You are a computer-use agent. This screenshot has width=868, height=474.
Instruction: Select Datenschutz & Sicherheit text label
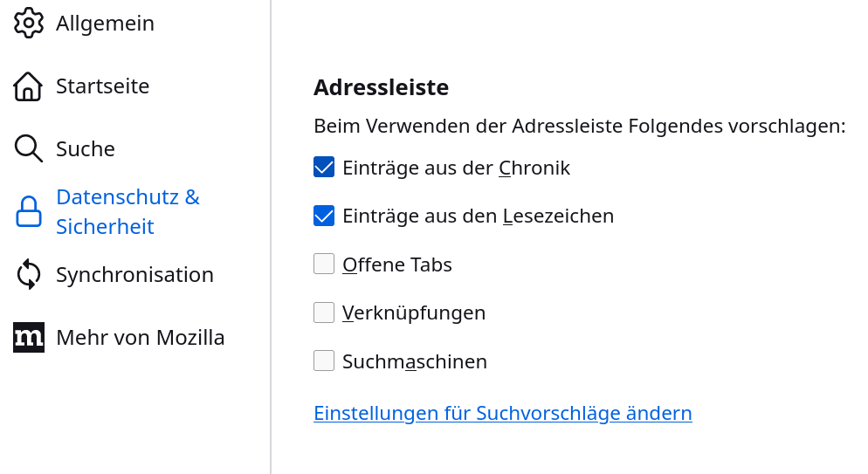pos(127,212)
